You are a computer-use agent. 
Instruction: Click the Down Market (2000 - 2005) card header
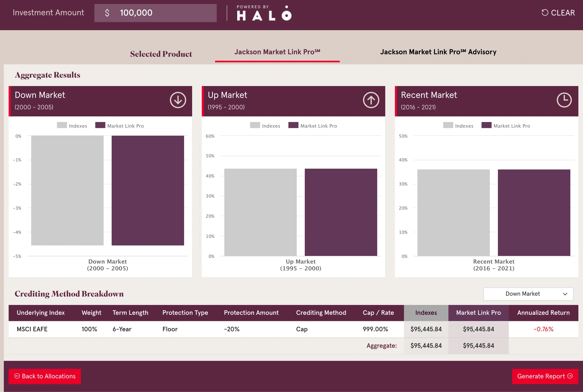coord(100,101)
